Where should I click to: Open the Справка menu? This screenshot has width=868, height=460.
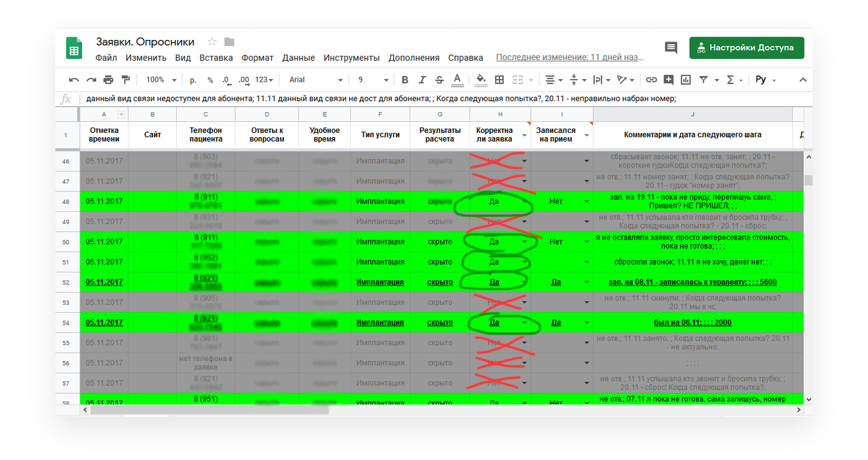point(466,58)
